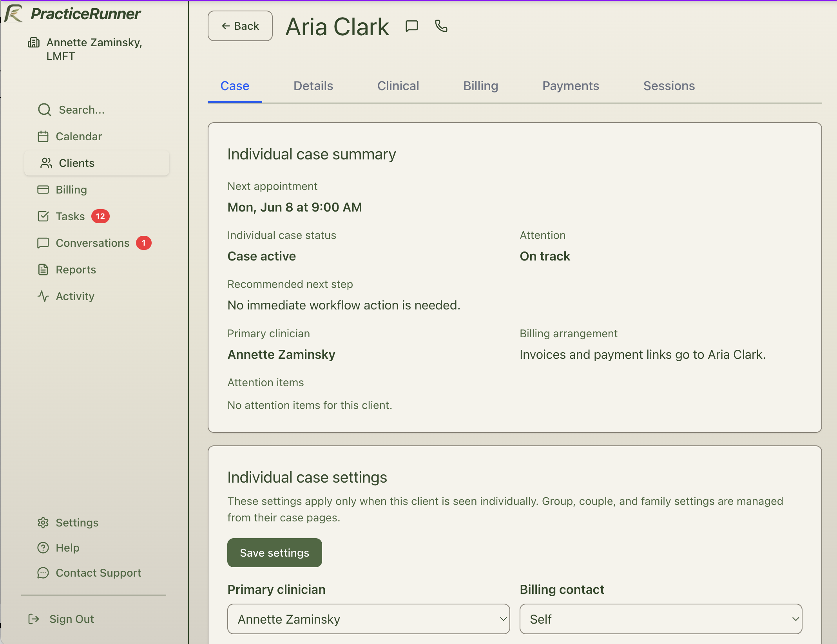The width and height of the screenshot is (837, 644).
Task: Click Annette Zaminsky, LMFT practice name
Action: coord(94,49)
